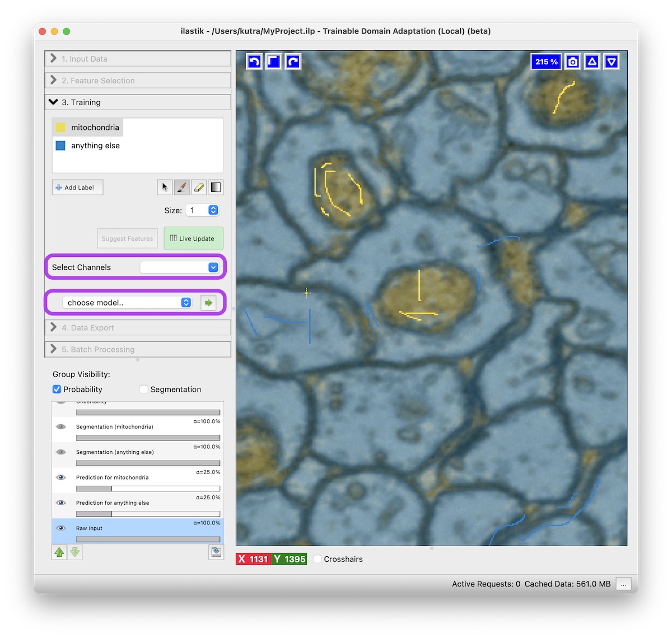672x638 pixels.
Task: Select the anything else label row
Action: click(x=88, y=146)
